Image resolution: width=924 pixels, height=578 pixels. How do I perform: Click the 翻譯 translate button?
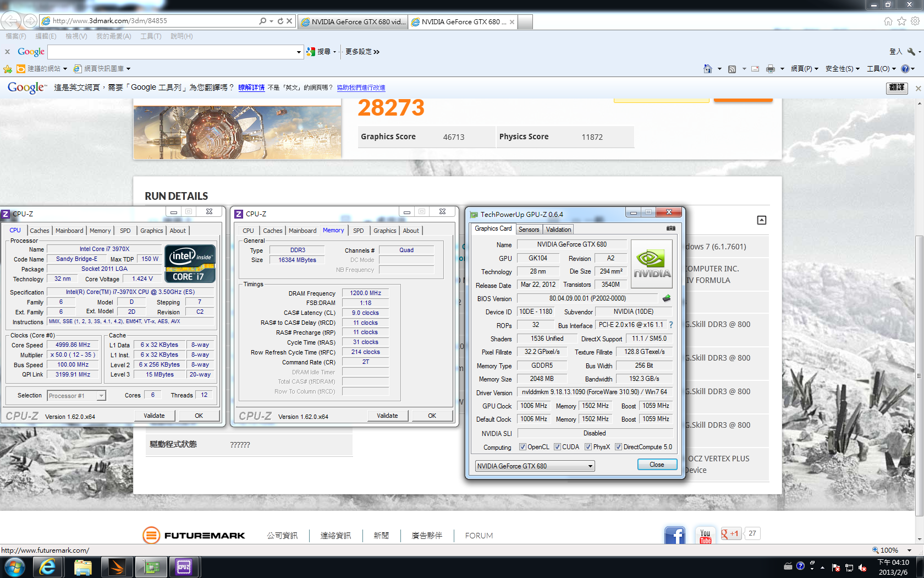coord(897,88)
